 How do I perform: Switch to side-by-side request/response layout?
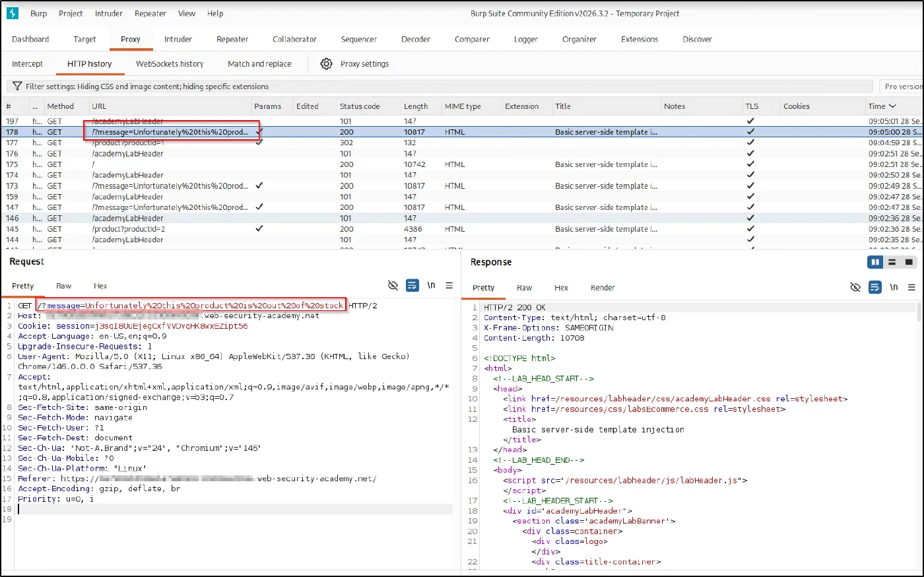tap(876, 262)
